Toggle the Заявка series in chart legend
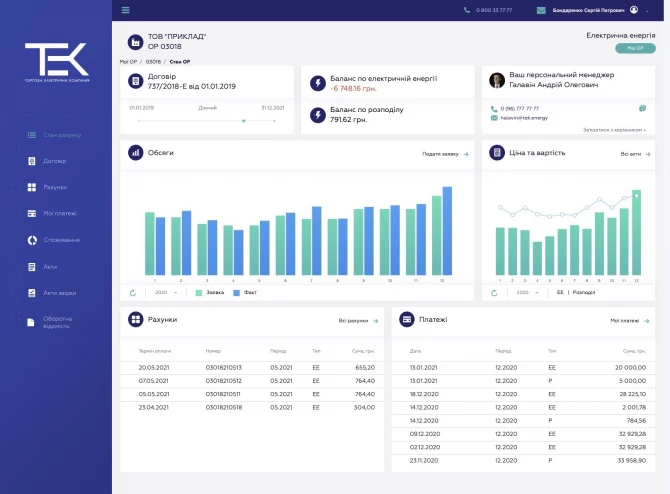The height and width of the screenshot is (494, 670). [x=210, y=293]
